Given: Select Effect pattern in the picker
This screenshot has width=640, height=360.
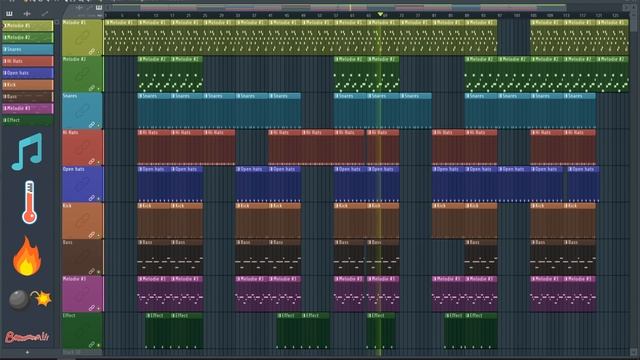Looking at the screenshot, I should [x=28, y=120].
